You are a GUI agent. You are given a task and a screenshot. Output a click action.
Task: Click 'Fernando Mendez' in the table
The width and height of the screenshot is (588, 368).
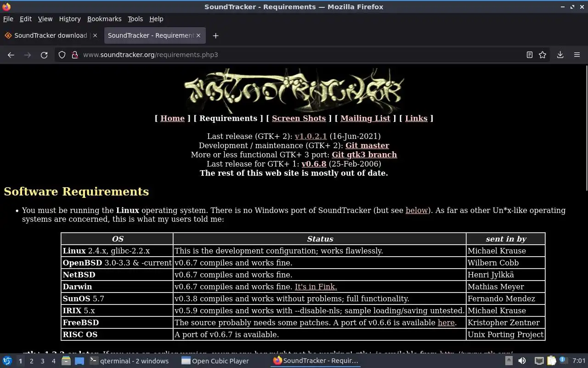[x=501, y=299]
